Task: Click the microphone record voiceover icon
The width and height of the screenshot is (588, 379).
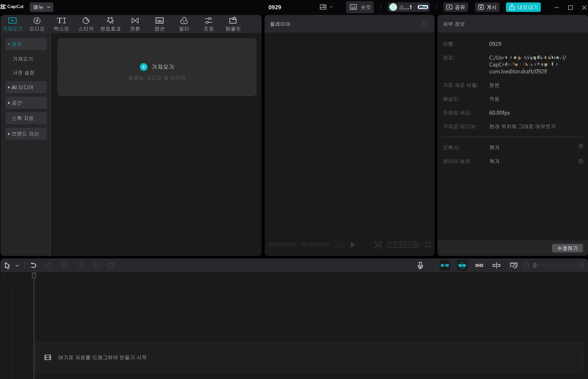Action: tap(420, 265)
